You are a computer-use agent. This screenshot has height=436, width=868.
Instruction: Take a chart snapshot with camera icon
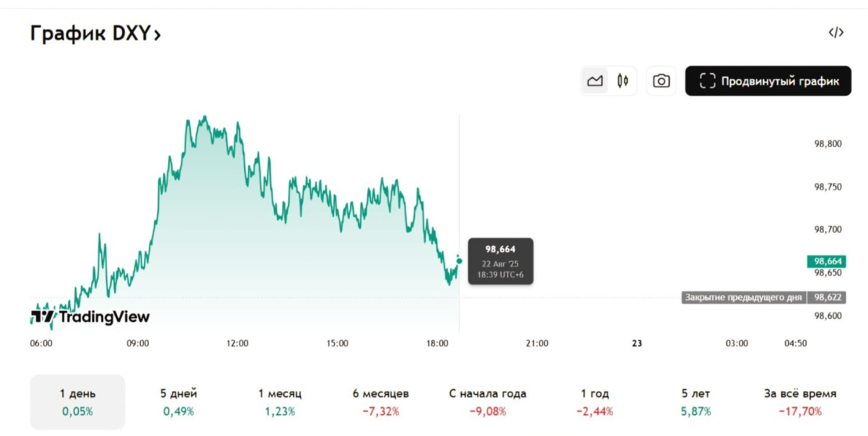tap(661, 81)
